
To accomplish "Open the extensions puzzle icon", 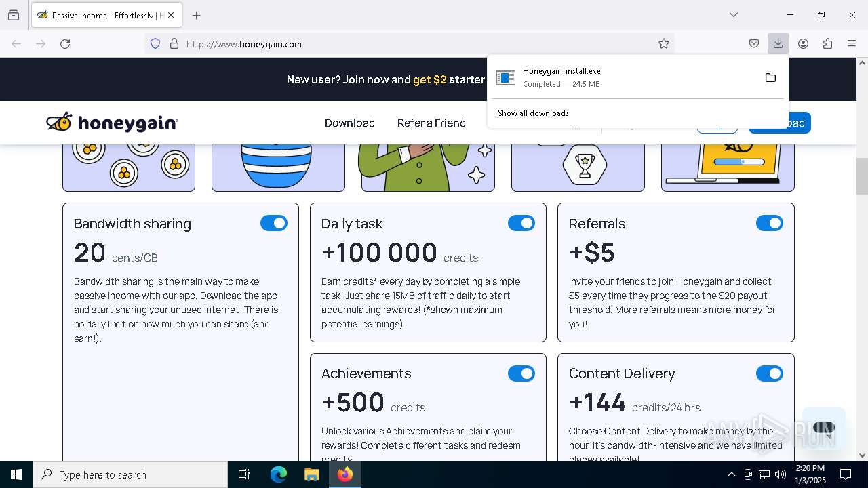I will click(827, 43).
